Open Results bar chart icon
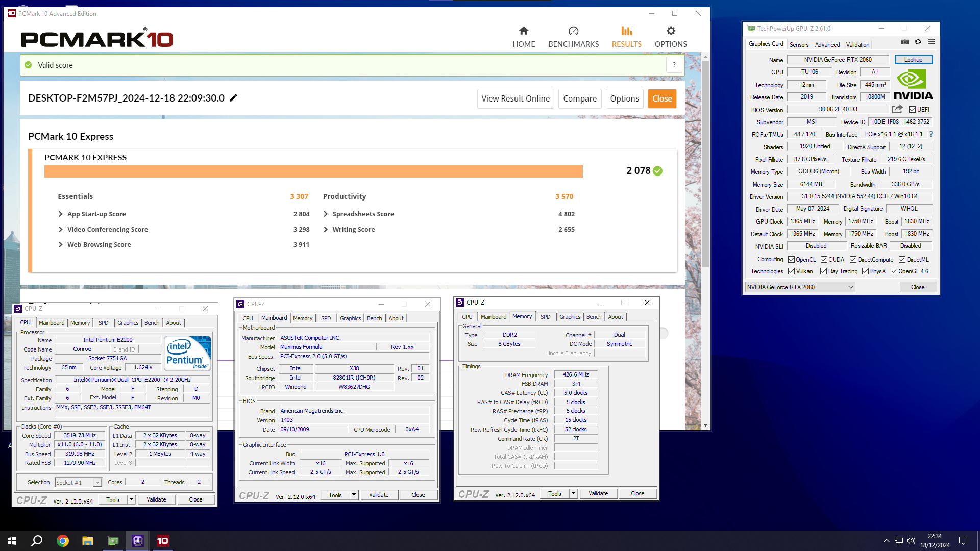980x551 pixels. (626, 31)
